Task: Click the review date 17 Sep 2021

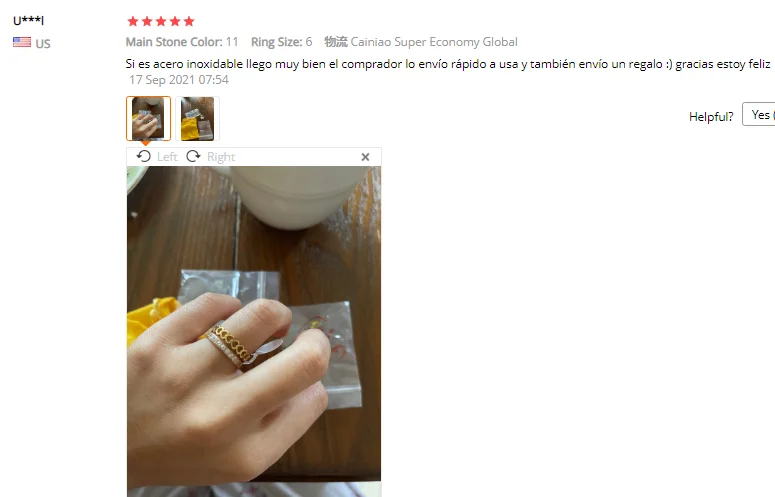Action: [x=179, y=80]
